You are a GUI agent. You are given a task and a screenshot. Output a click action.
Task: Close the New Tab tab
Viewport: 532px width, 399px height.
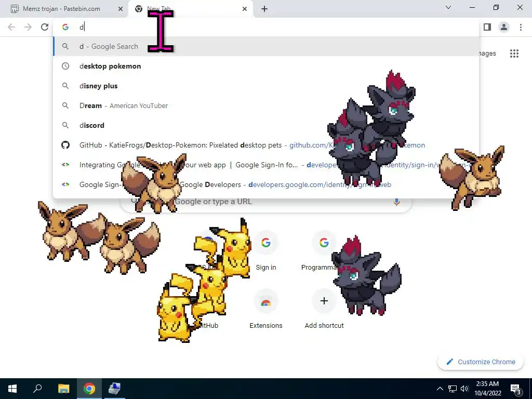[x=245, y=9]
